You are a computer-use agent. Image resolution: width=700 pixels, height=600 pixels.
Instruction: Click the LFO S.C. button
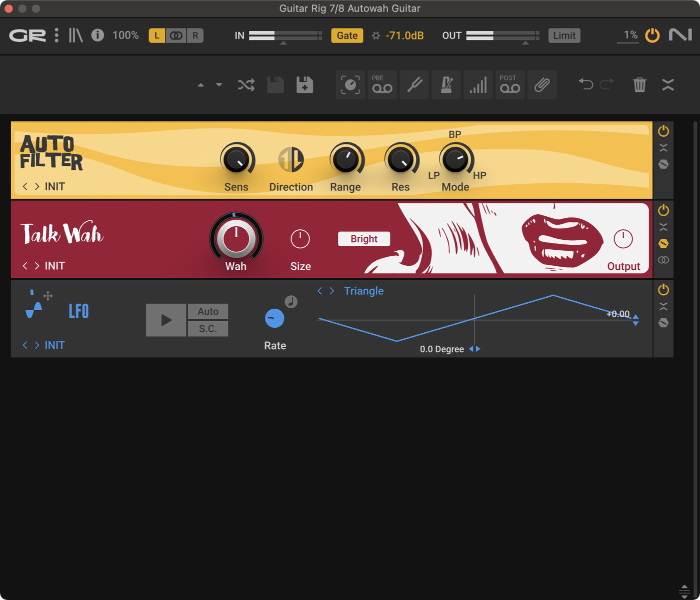pyautogui.click(x=208, y=329)
